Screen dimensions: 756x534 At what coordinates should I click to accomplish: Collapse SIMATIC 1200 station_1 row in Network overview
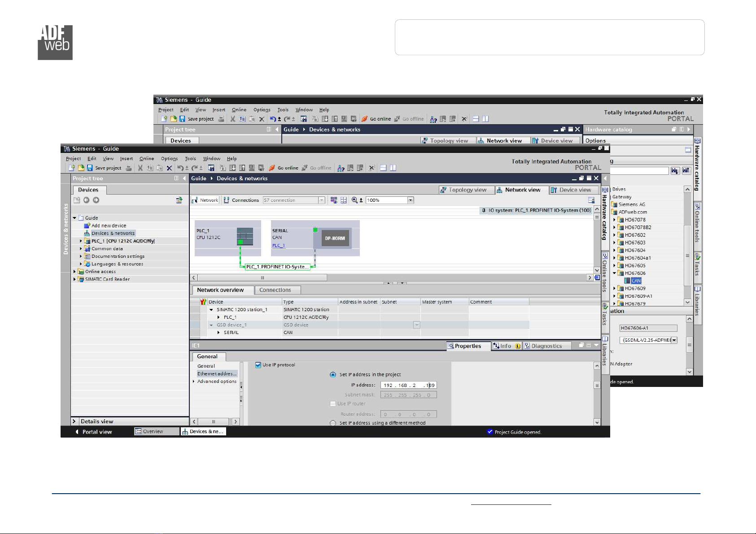pyautogui.click(x=211, y=310)
